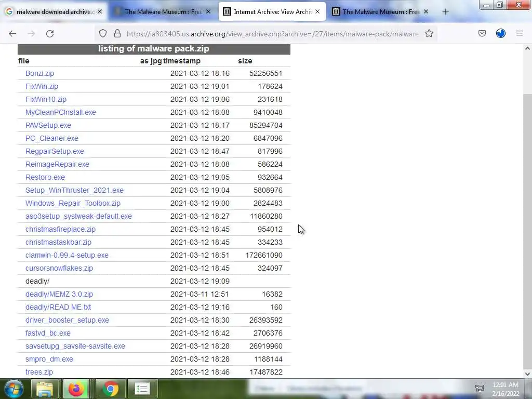Open clamwin-0.99.4-setup.exe link
This screenshot has width=532, height=399.
coord(67,255)
